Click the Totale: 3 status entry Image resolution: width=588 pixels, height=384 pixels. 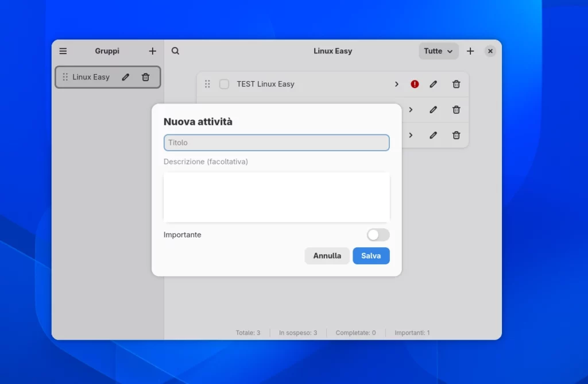coord(248,333)
